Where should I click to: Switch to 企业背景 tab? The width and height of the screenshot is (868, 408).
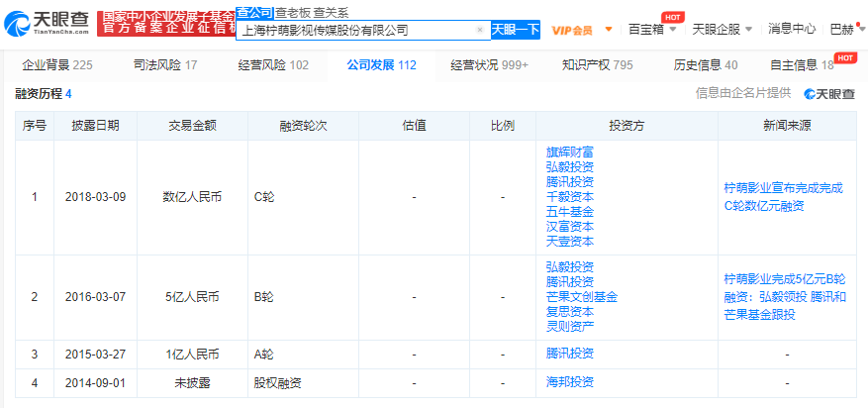coord(57,65)
